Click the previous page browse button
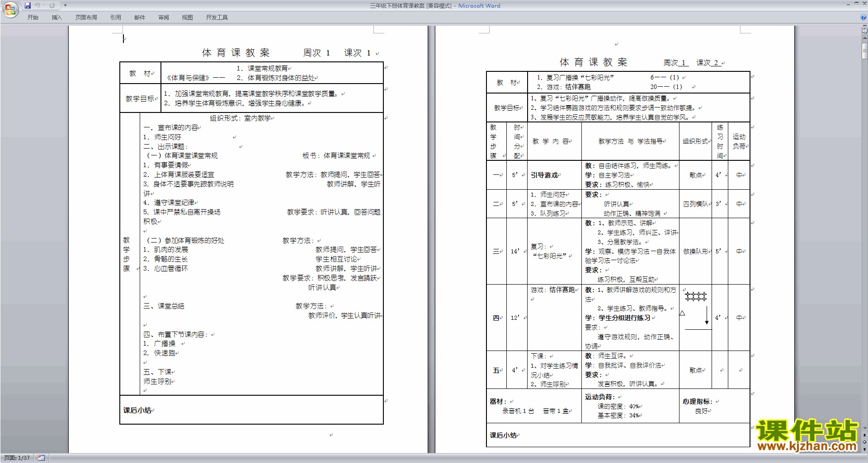868x463 pixels. pos(865,435)
